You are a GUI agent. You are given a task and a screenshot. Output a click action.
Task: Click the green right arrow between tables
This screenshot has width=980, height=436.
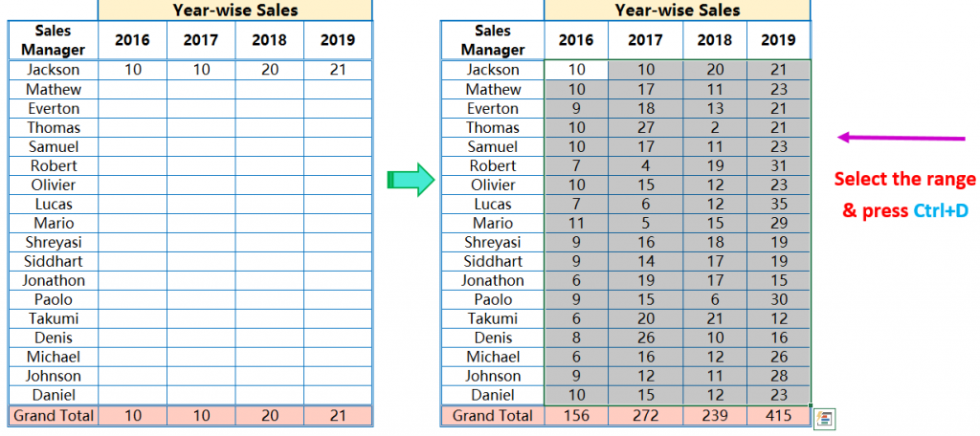point(411,180)
